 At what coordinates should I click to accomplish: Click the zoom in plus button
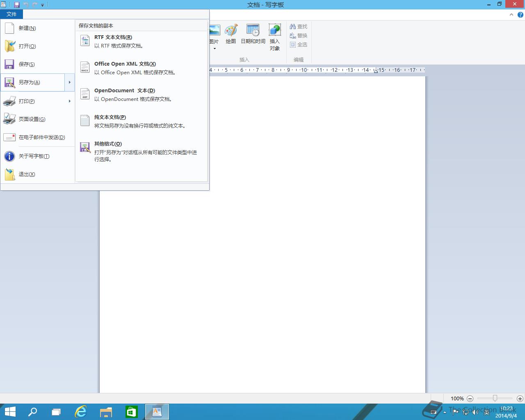click(520, 399)
